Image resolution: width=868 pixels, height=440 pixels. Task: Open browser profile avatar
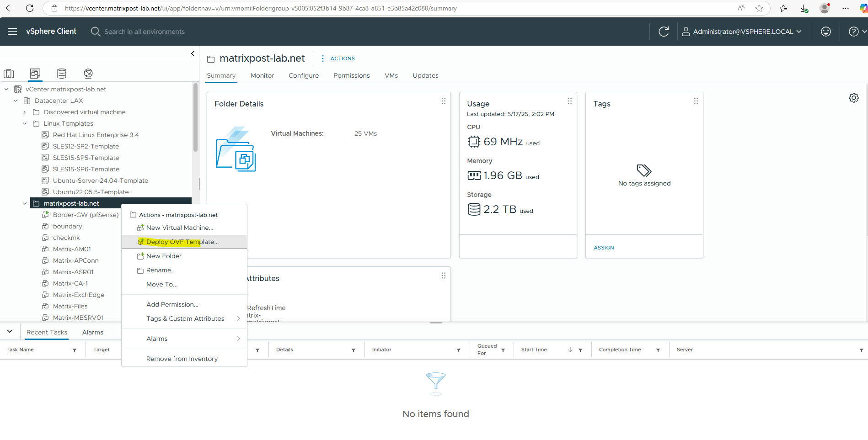tap(825, 8)
